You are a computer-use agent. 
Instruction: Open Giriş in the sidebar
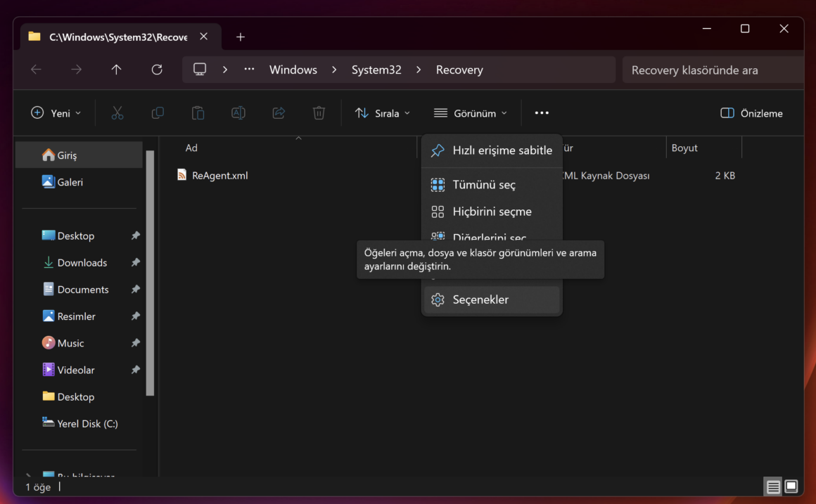(79, 155)
